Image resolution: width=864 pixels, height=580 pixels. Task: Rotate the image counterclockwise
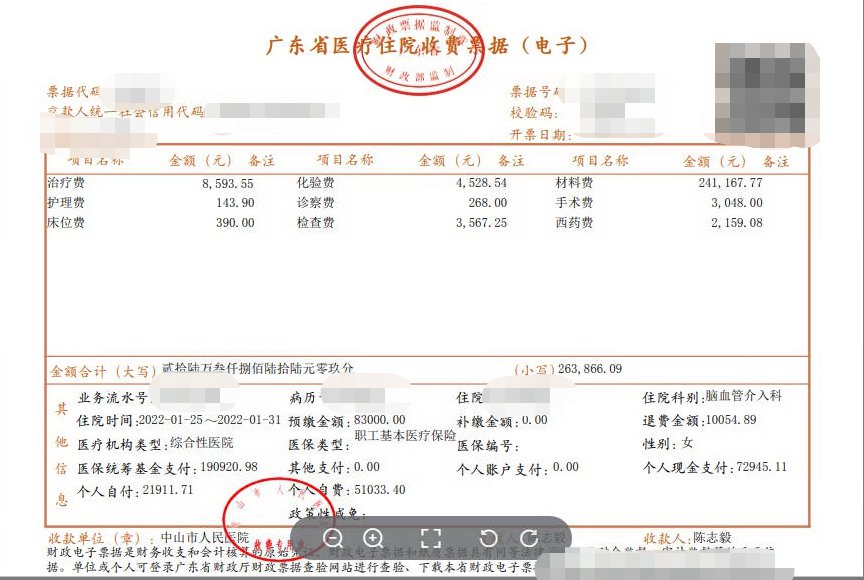(x=488, y=538)
